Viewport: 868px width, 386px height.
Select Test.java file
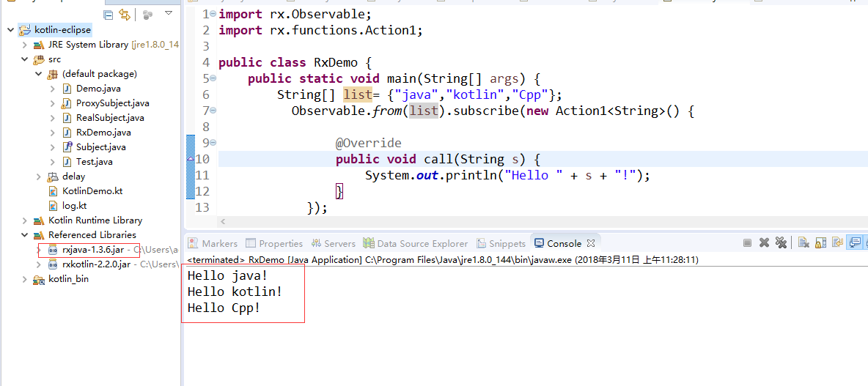point(94,162)
